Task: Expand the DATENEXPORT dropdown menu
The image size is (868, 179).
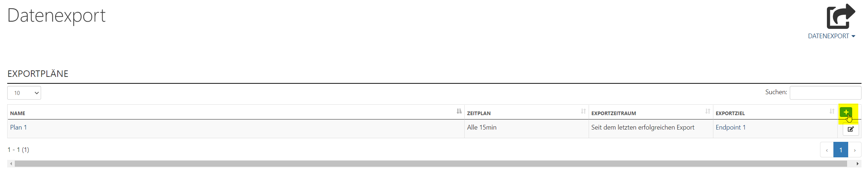Action: (831, 36)
